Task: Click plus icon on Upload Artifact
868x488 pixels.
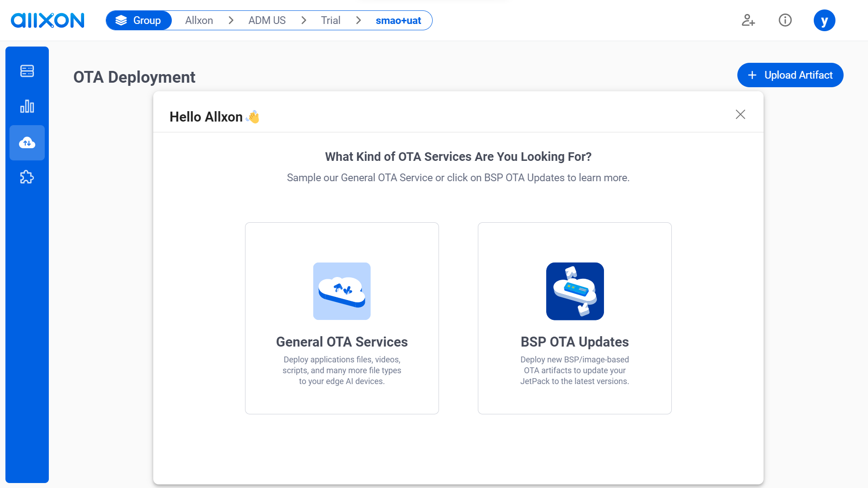Action: click(x=752, y=75)
